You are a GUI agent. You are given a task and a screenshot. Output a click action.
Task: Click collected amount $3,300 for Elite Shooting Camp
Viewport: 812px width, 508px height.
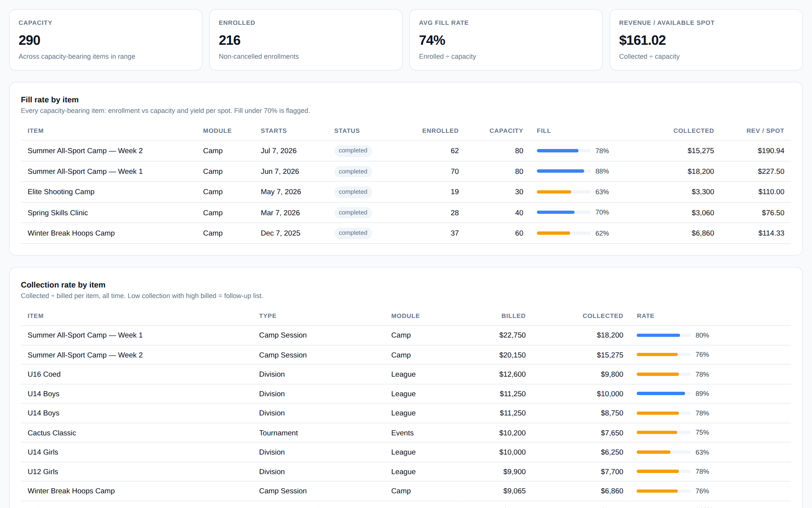click(x=703, y=192)
